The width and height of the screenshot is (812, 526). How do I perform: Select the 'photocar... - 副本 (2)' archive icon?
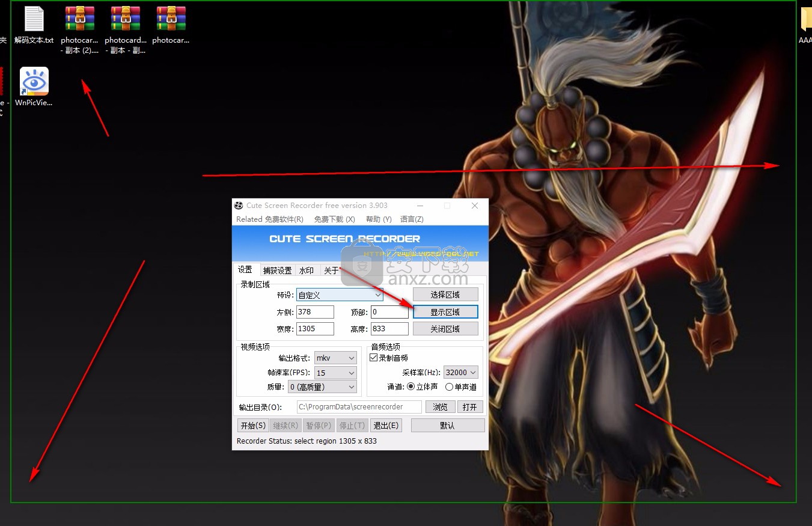(80, 29)
